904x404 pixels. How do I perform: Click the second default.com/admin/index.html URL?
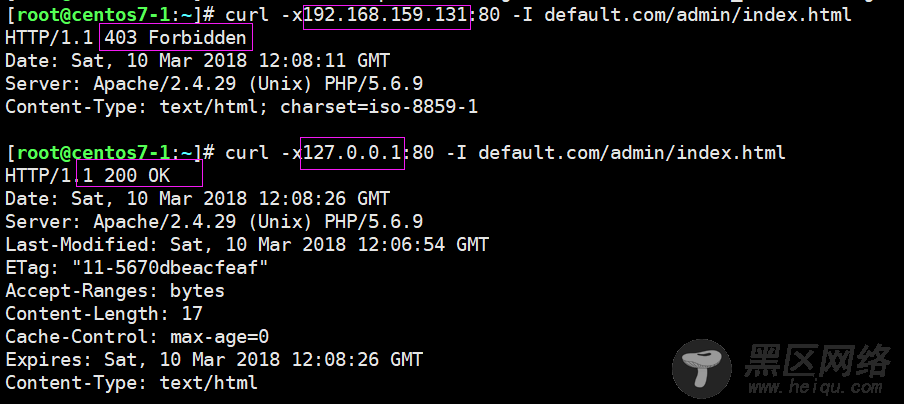632,153
